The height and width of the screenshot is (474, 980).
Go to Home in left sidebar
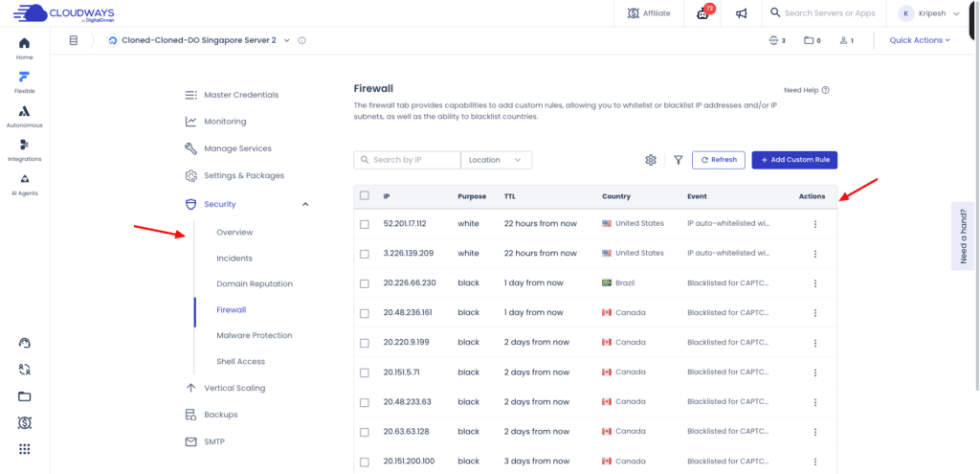(24, 49)
